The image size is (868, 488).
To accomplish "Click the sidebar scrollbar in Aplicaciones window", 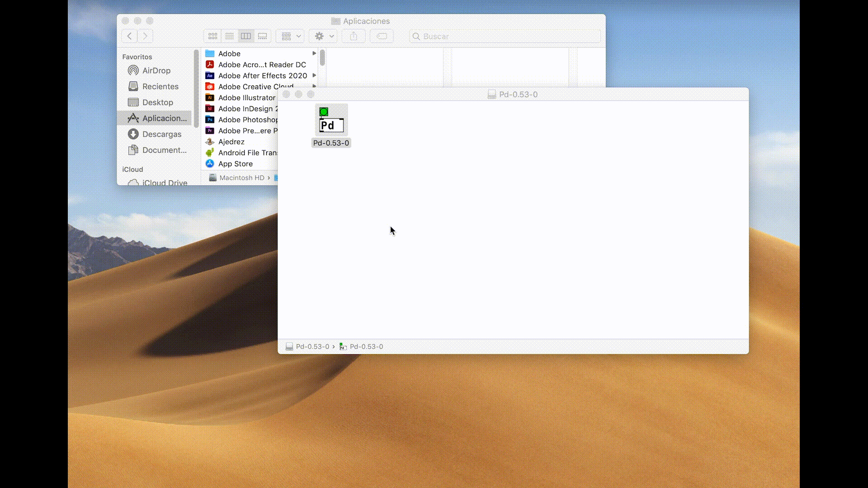I will (x=196, y=88).
